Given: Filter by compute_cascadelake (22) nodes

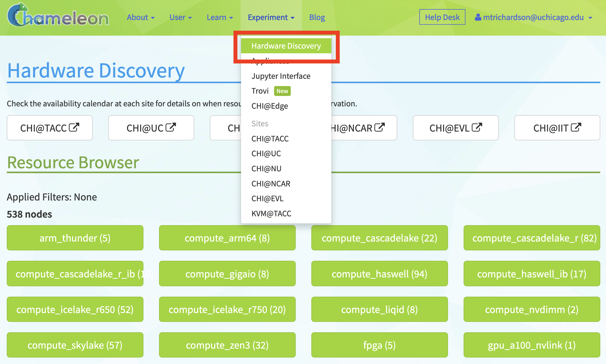Looking at the screenshot, I should [380, 238].
